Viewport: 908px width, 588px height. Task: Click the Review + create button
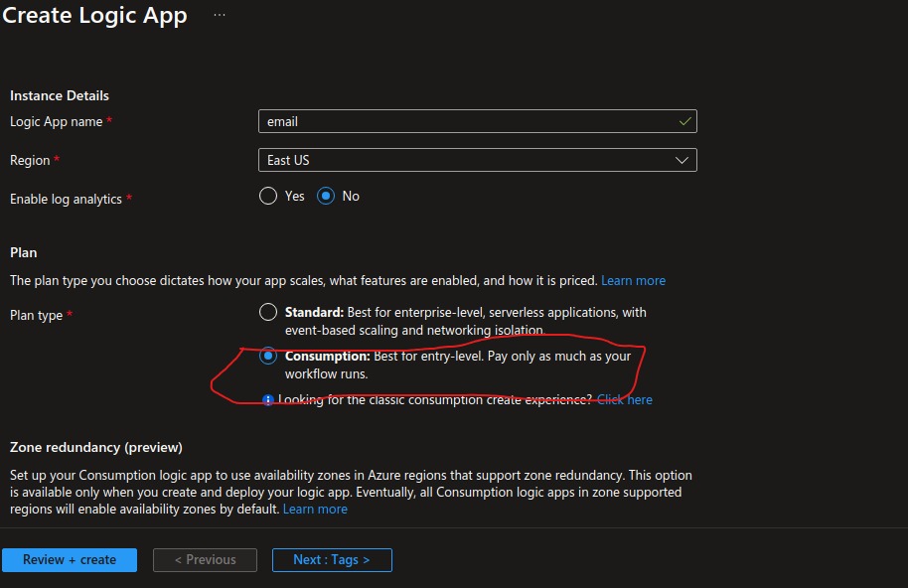70,560
